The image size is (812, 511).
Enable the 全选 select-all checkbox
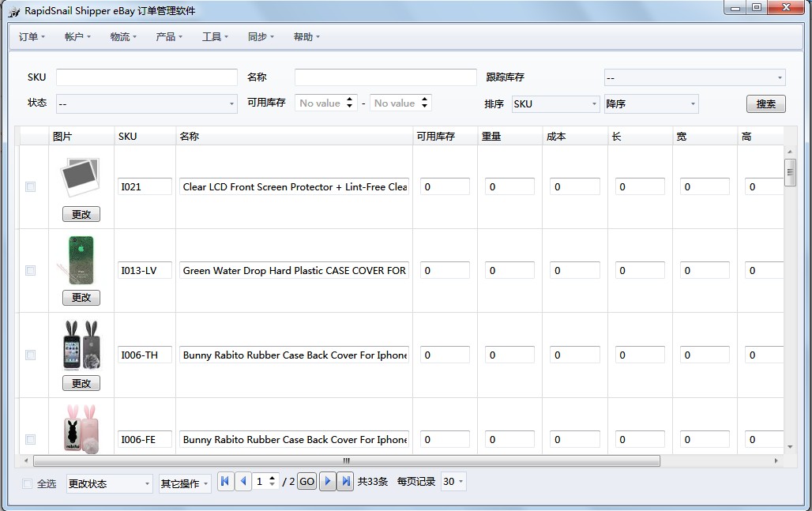[28, 483]
